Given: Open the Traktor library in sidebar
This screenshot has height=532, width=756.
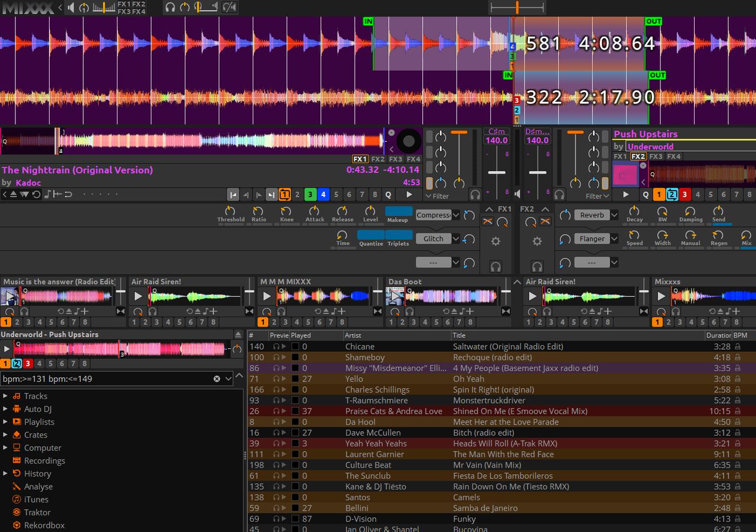Looking at the screenshot, I should coord(37,513).
